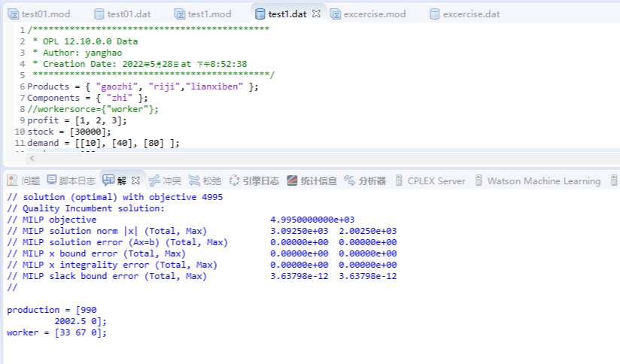Switch to the excercise.dat tab
This screenshot has height=364, width=620.
[x=465, y=14]
